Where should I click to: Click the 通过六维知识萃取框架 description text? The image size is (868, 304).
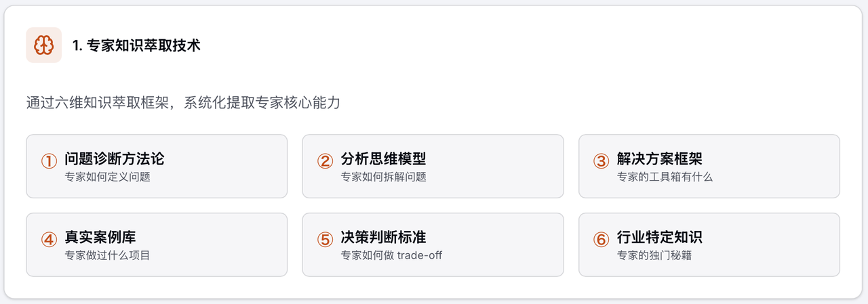click(183, 104)
